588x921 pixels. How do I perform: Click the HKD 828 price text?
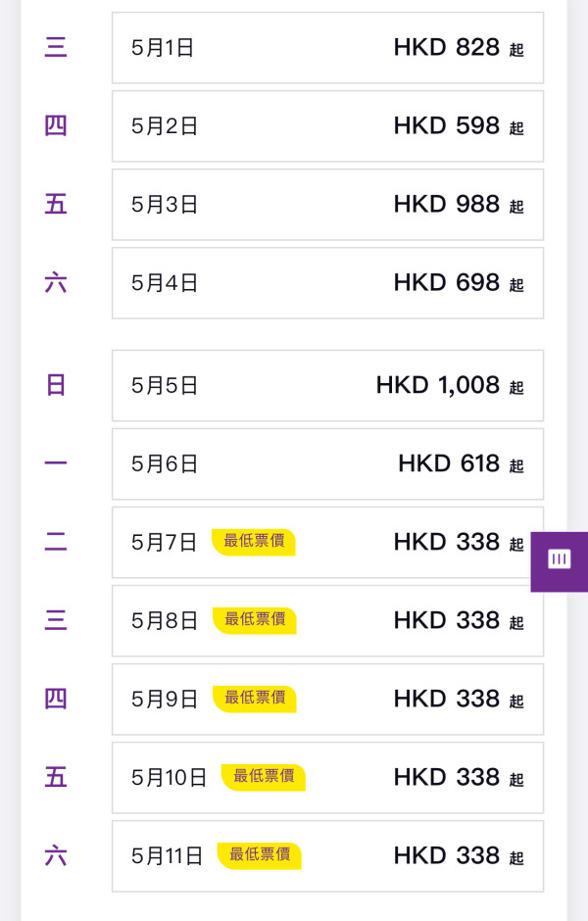point(448,46)
